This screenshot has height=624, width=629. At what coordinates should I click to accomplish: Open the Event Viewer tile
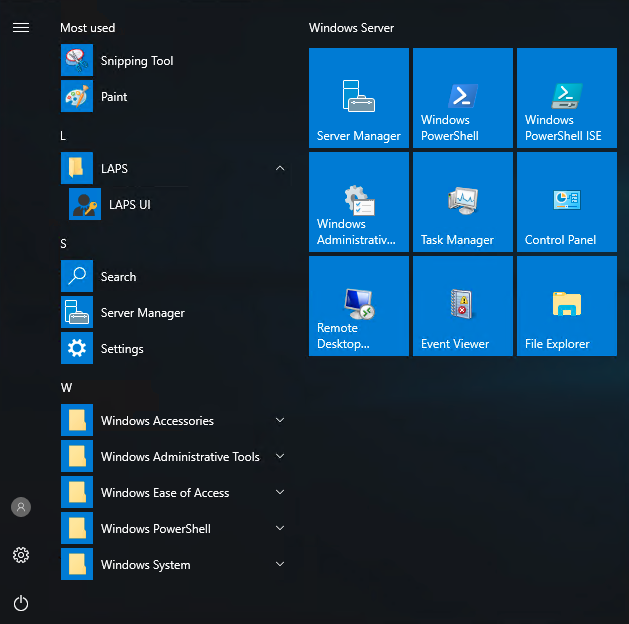463,306
